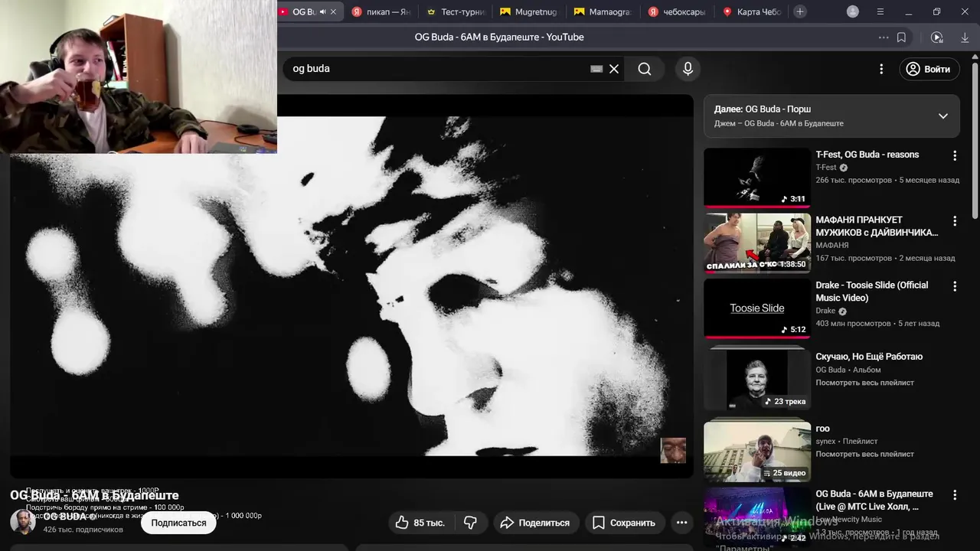Mute the OG Buda tab audio icon
This screenshot has width=980, height=551.
point(322,11)
